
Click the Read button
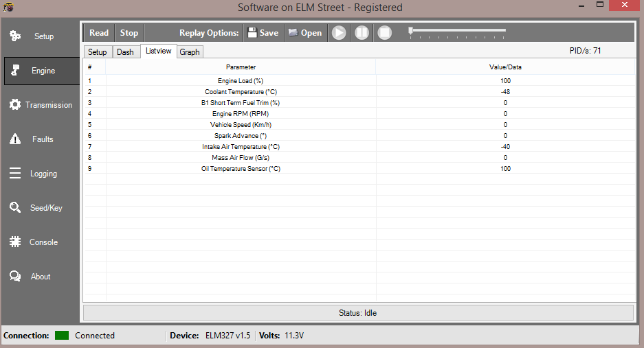[x=99, y=33]
